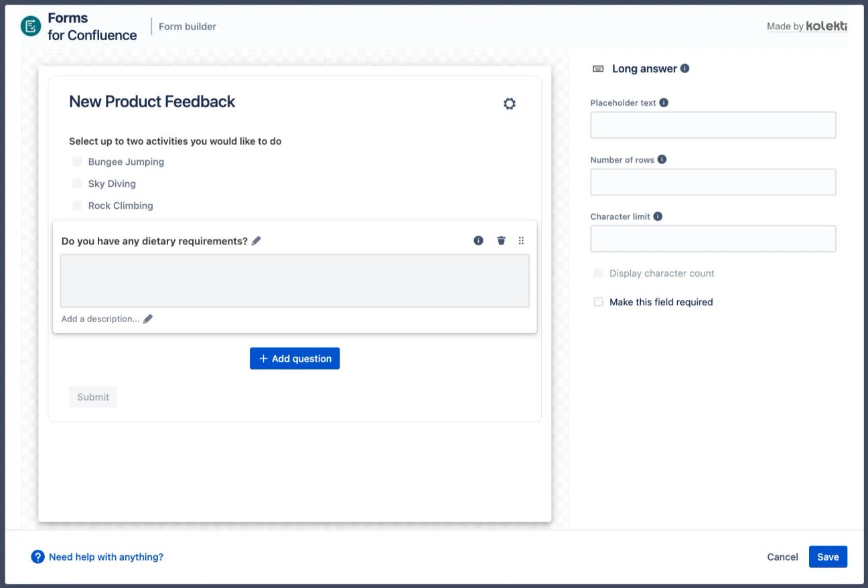Open the form settings gear

click(x=509, y=104)
